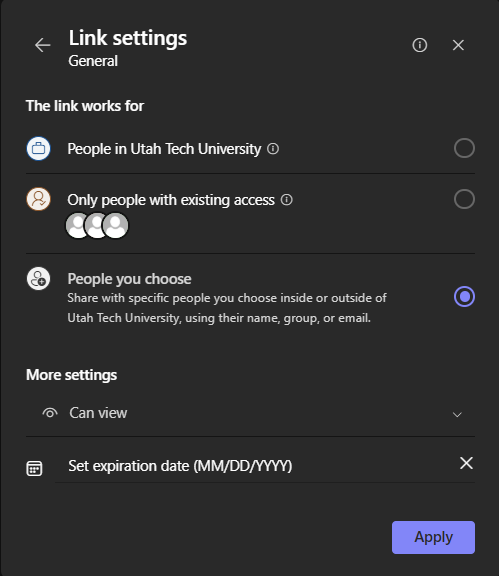Click the briefcase organization icon
Viewport: 499px width, 576px height.
coord(39,148)
